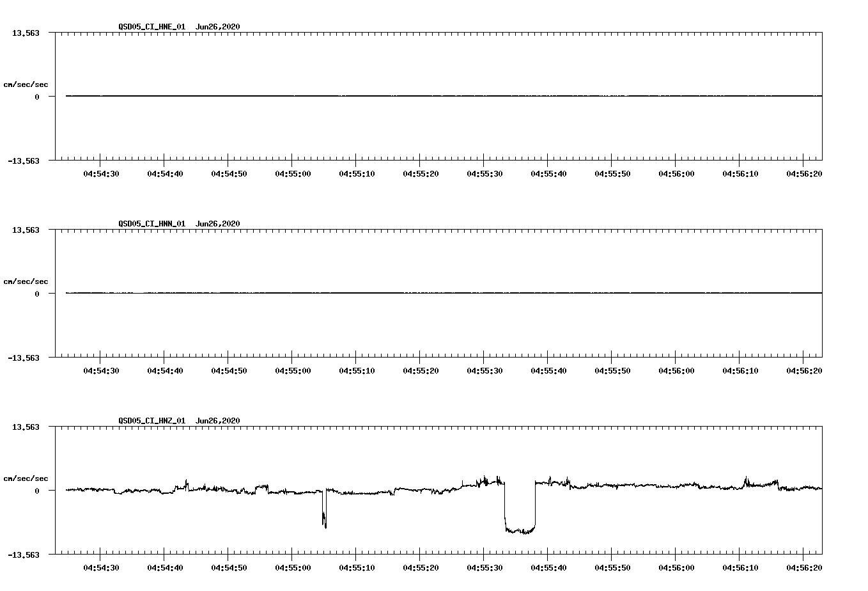Click the zero label on HNN plot axis
The image size is (868, 591).
37,294
